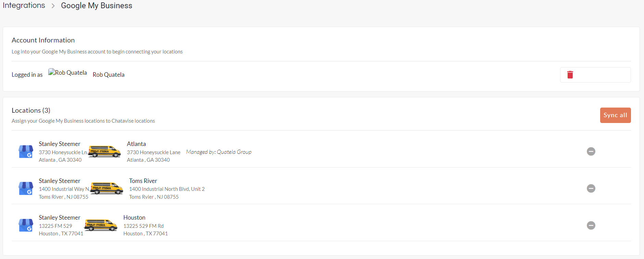Click the 'Account Information' heading
This screenshot has height=259, width=644.
click(43, 40)
